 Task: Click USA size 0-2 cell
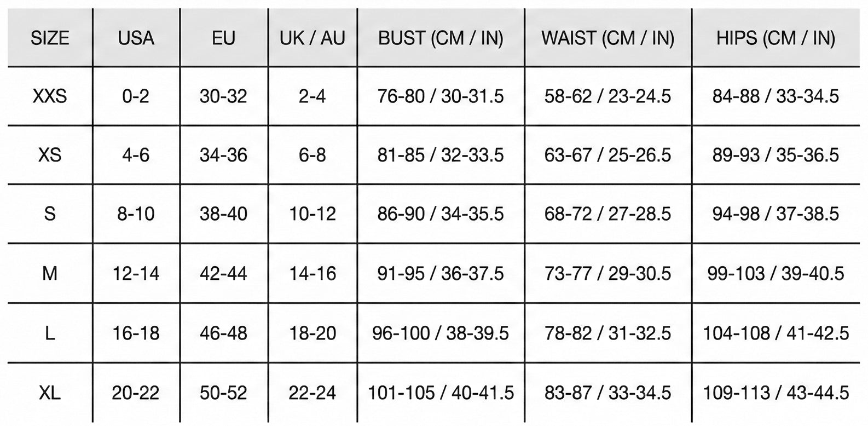point(136,97)
